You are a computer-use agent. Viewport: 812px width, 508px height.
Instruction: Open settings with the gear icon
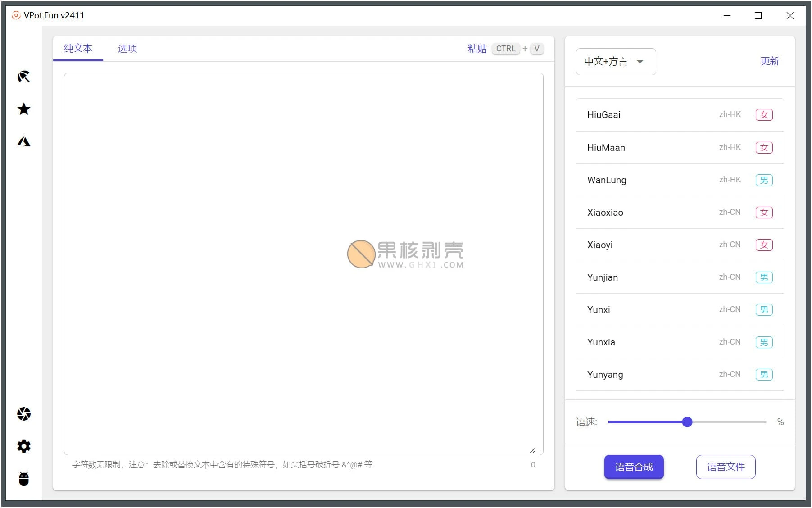pyautogui.click(x=23, y=446)
